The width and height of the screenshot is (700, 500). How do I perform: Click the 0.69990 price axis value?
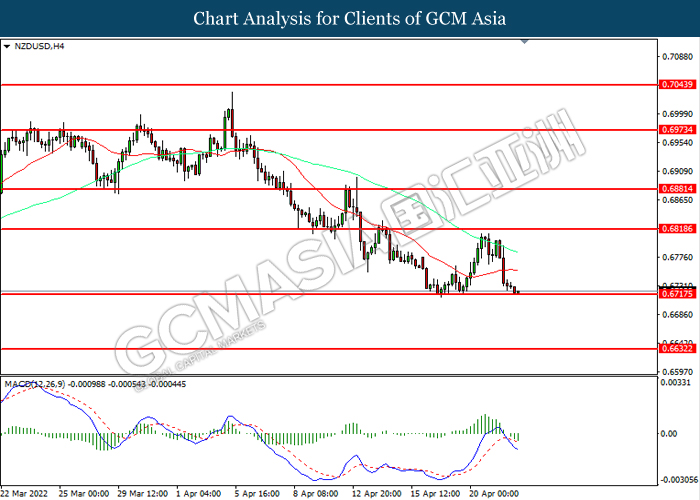pos(678,114)
